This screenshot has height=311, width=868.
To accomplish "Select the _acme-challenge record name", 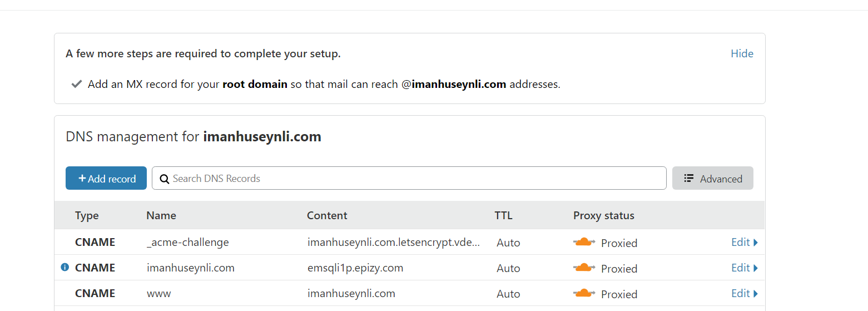I will [187, 242].
